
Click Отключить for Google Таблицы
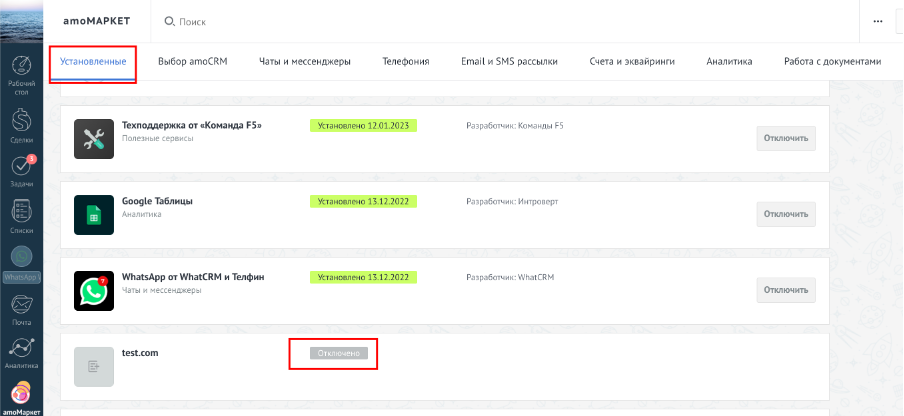click(x=786, y=214)
